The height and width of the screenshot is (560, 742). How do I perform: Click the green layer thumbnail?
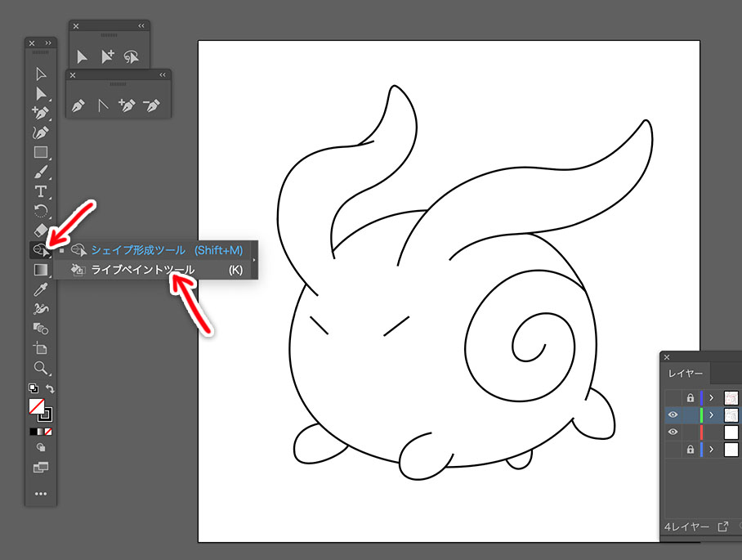[731, 414]
